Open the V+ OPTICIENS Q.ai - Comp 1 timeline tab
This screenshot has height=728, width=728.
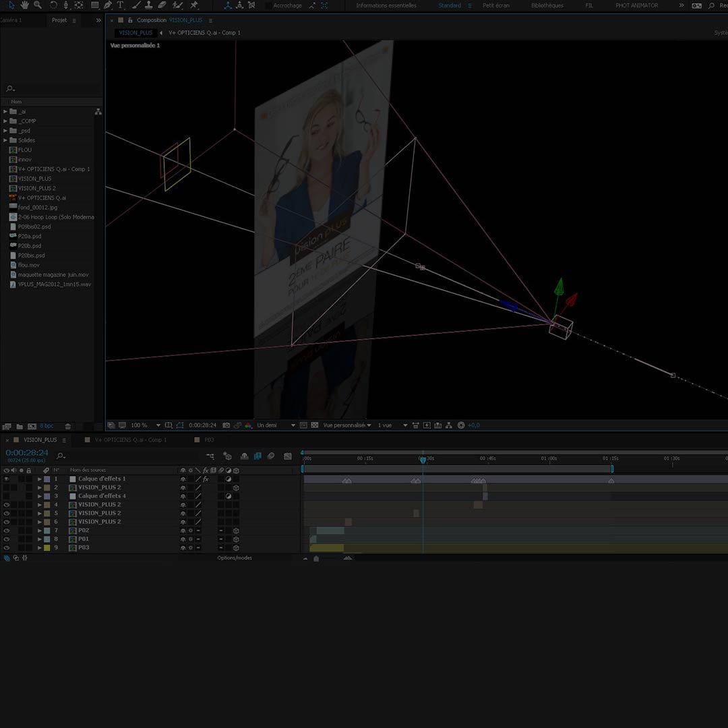(x=131, y=439)
